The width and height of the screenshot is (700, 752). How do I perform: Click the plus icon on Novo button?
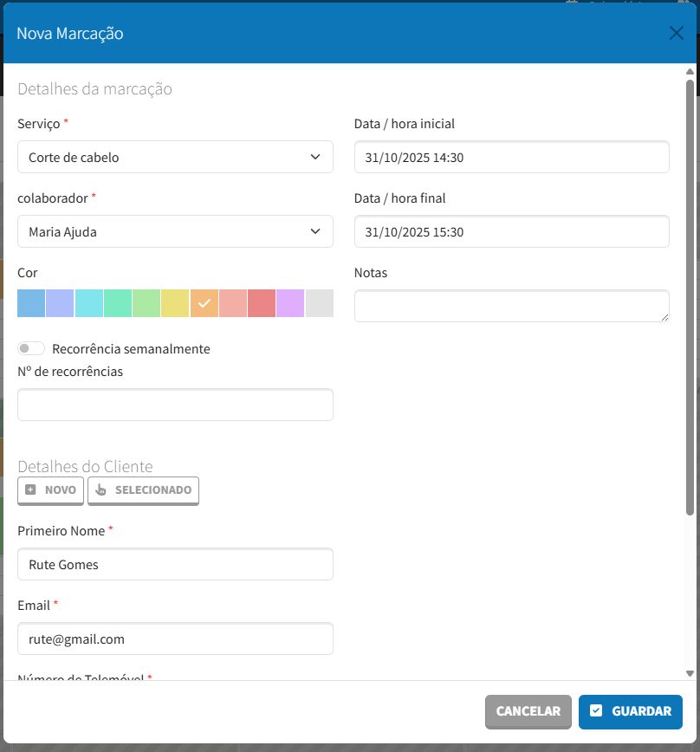tap(31, 489)
